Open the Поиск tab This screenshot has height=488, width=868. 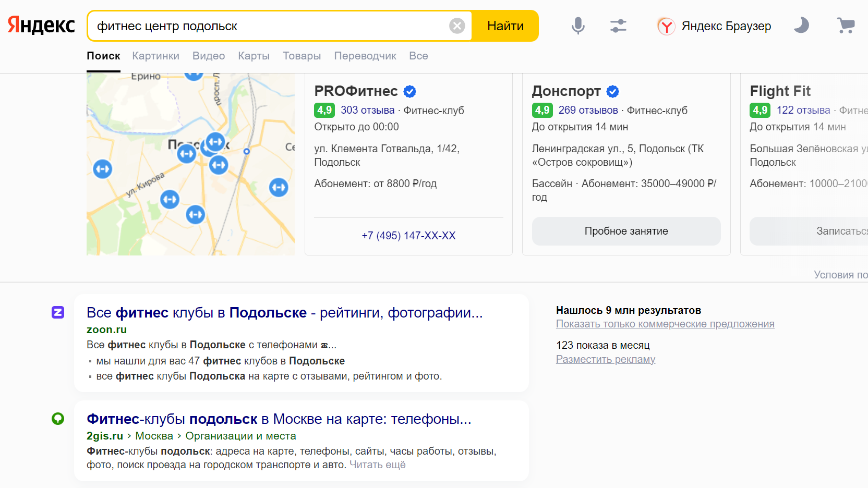pos(103,56)
